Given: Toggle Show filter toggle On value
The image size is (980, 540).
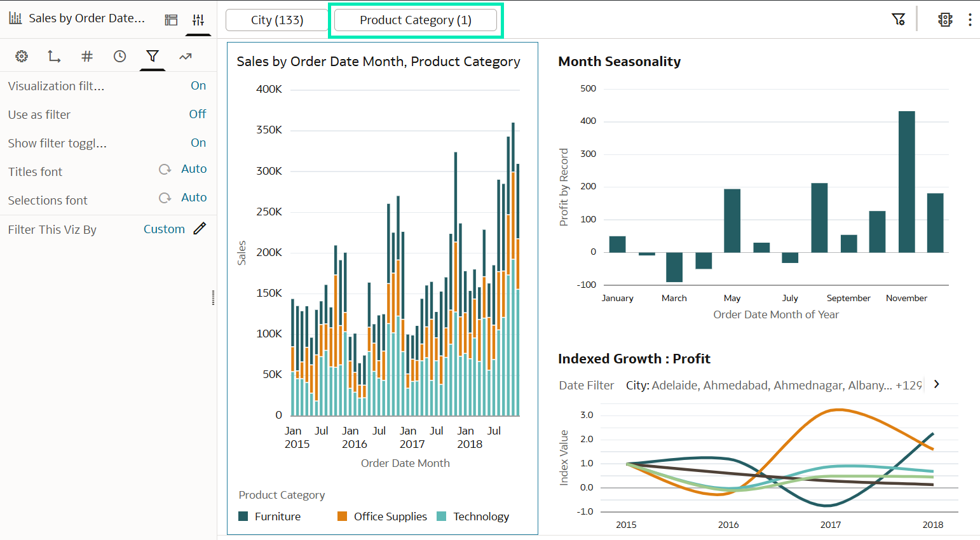Looking at the screenshot, I should pyautogui.click(x=198, y=143).
